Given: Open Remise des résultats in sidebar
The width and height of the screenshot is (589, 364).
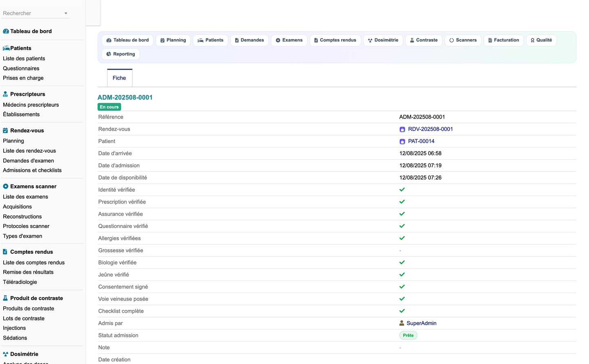Looking at the screenshot, I should [x=28, y=272].
